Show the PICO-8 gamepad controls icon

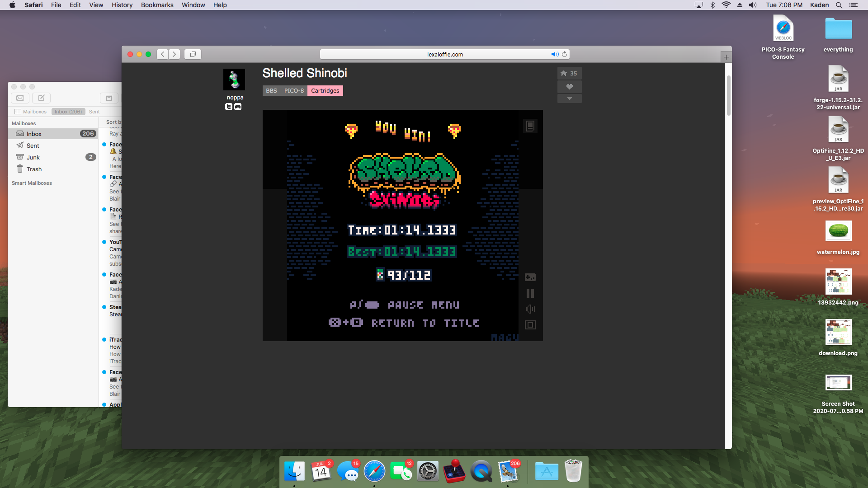(x=530, y=277)
